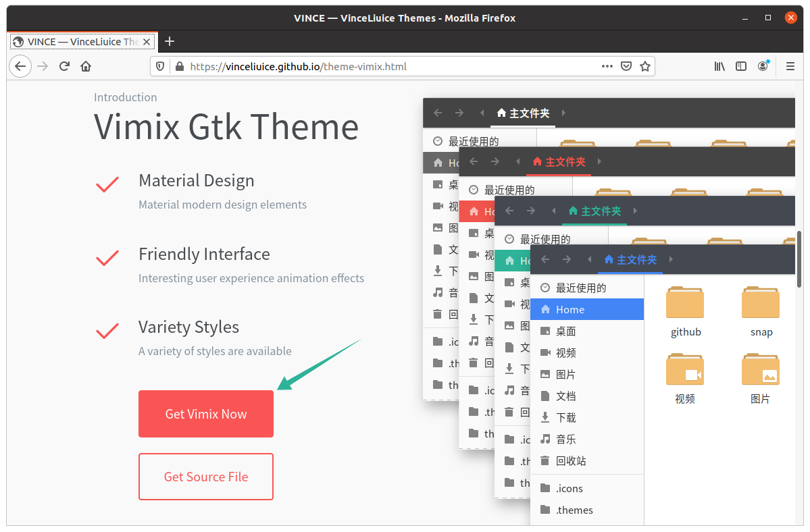
Task: Open page actions three-dot menu
Action: pyautogui.click(x=607, y=66)
